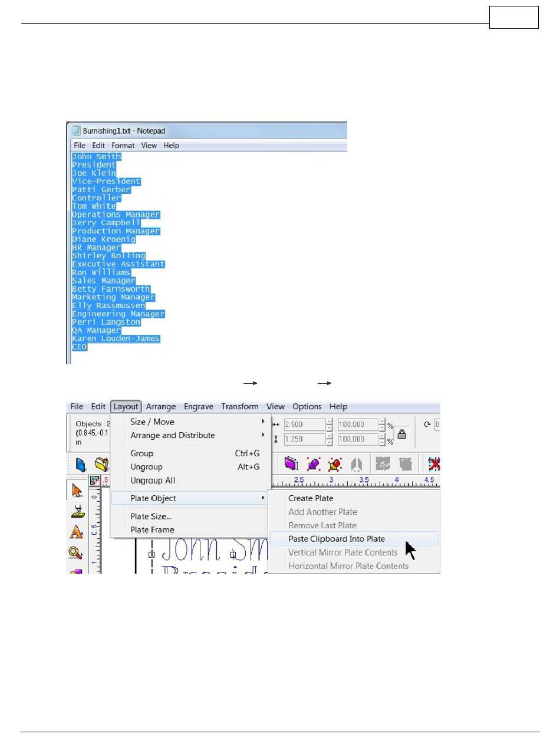Screen dimensions: 560x747
Task: Click the 'Operations Manager' line in Notepad
Action: click(x=116, y=215)
